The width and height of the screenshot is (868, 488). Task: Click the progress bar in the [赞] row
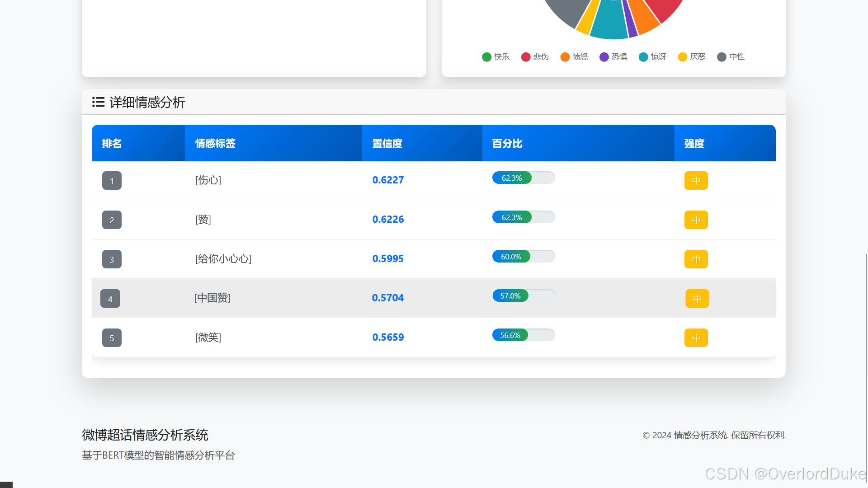[x=524, y=217]
